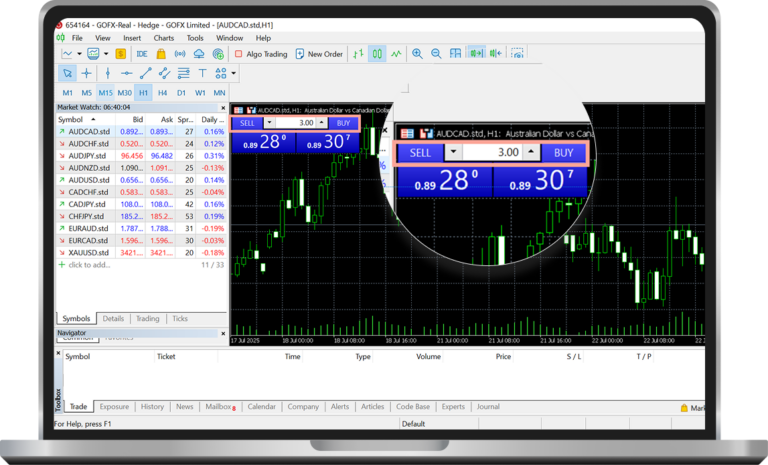This screenshot has height=465, width=768.
Task: Close the Market Watch panel
Action: point(223,107)
